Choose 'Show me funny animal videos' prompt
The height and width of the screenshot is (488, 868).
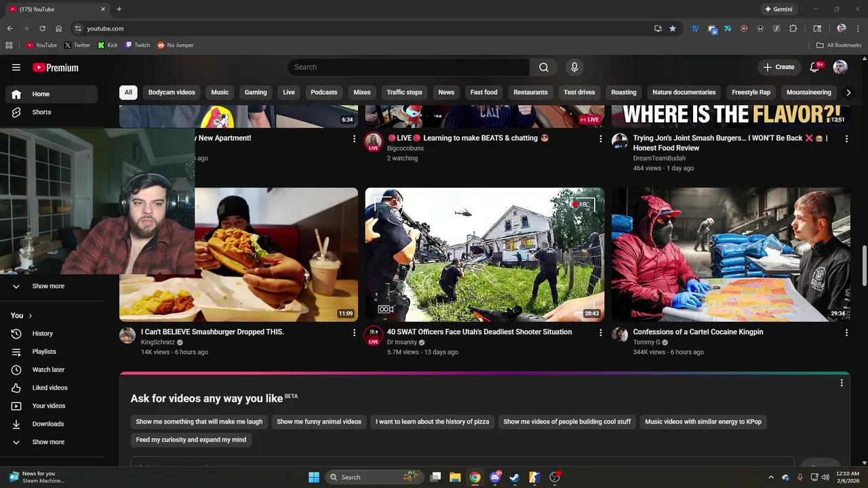click(319, 422)
